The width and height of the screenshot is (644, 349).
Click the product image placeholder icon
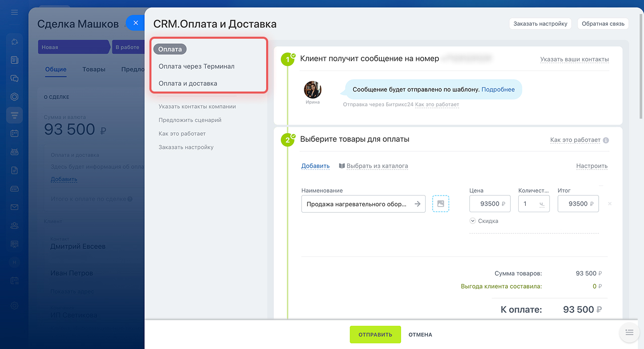[x=440, y=204]
